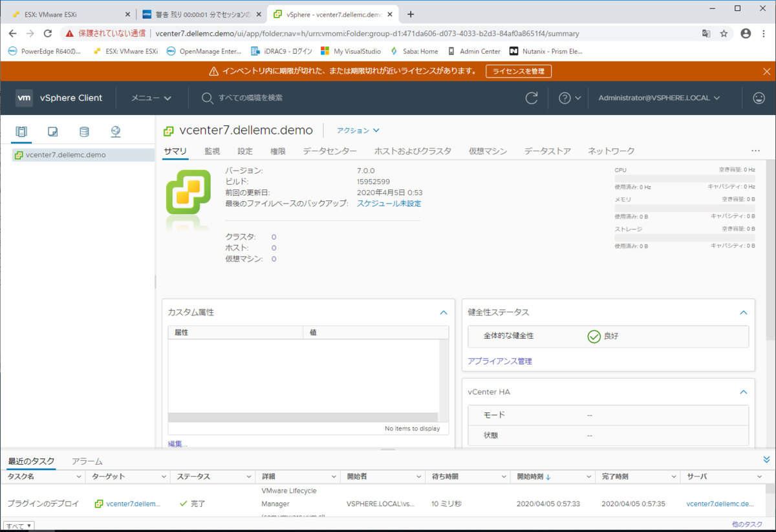
Task: Click the 編集... link under custom attributes
Action: tap(178, 444)
